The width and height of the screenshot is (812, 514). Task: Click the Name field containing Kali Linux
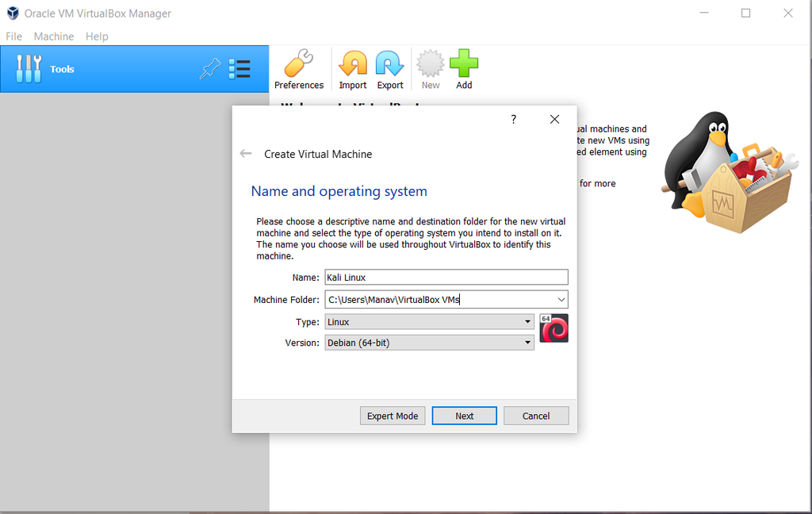pos(446,277)
